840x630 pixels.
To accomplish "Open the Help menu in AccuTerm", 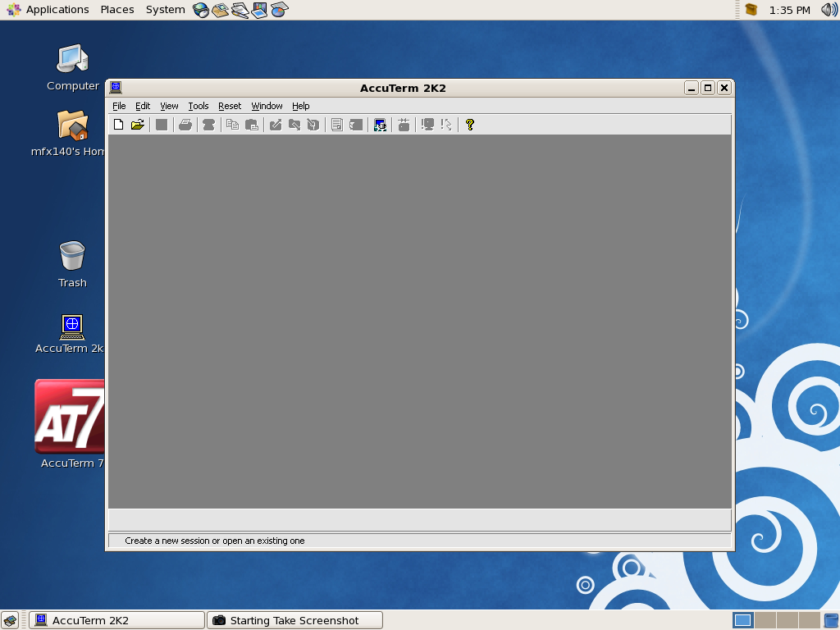I will [300, 106].
